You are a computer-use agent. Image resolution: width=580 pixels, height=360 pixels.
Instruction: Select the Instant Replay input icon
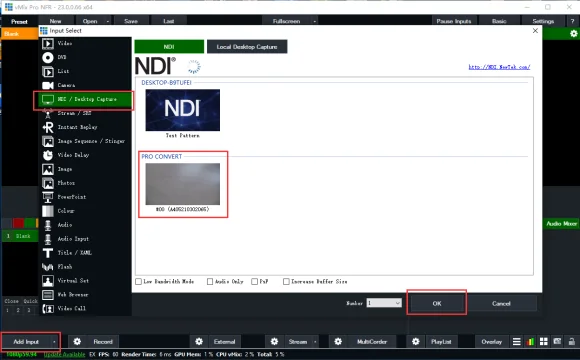click(48, 128)
